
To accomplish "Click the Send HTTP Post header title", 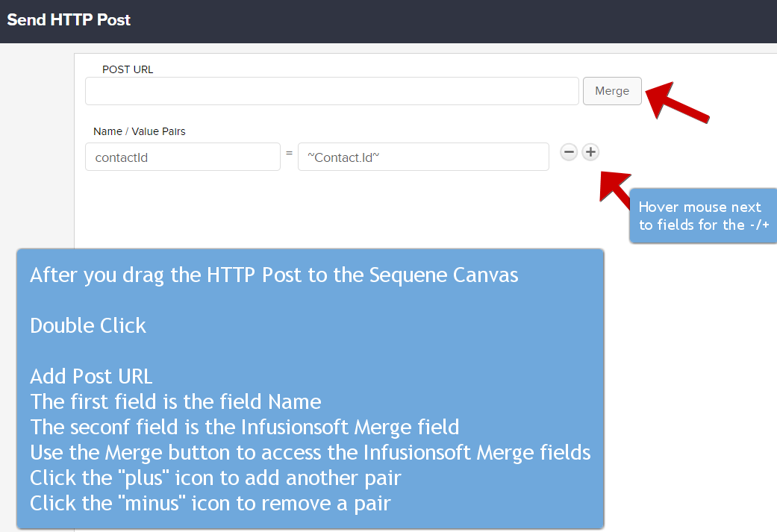I will coord(69,20).
